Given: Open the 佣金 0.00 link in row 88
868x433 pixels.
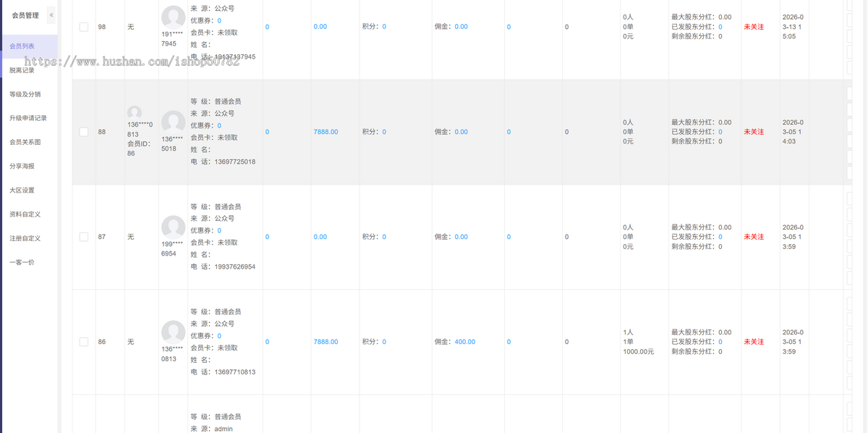Looking at the screenshot, I should 461,132.
